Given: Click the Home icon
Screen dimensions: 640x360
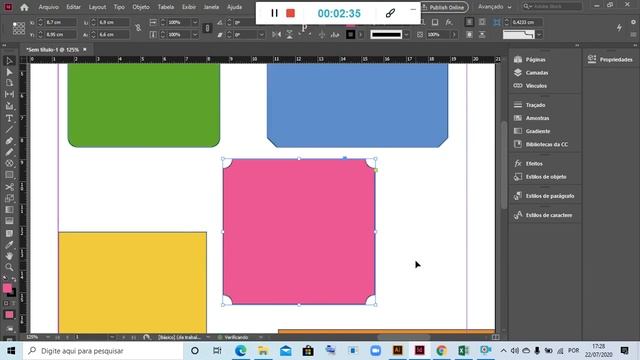Looking at the screenshot, I should click(24, 7).
